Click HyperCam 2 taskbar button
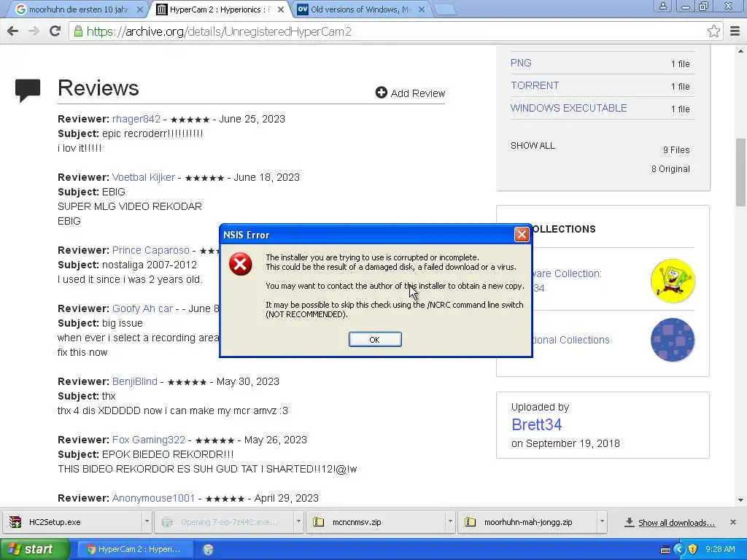Image resolution: width=747 pixels, height=560 pixels. coord(135,550)
